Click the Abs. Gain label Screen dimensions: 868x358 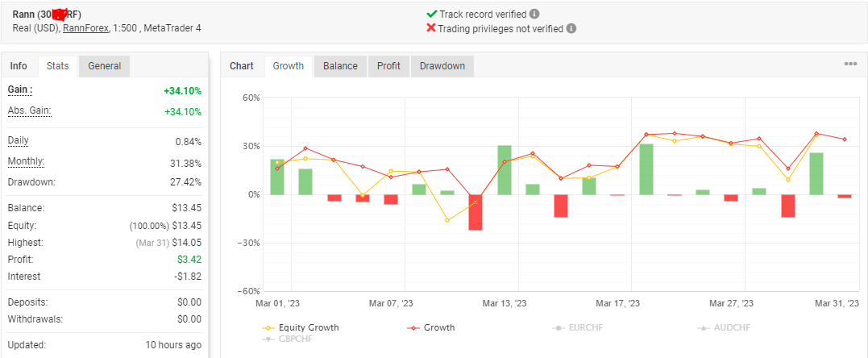pos(29,110)
